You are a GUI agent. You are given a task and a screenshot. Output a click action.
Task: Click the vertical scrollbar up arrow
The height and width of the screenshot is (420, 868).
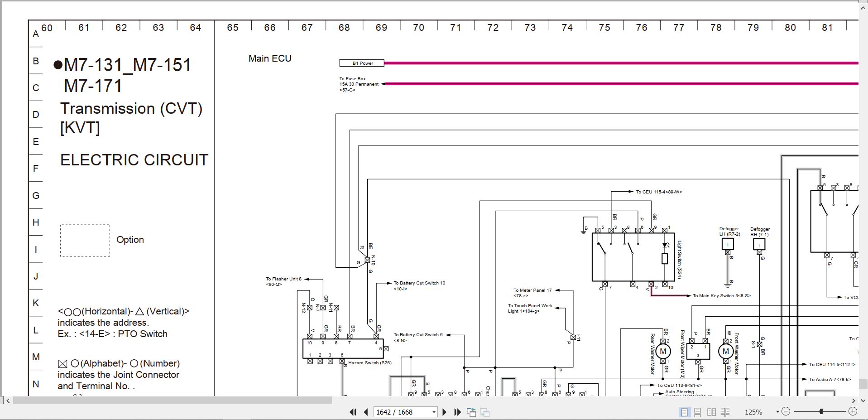coord(863,7)
